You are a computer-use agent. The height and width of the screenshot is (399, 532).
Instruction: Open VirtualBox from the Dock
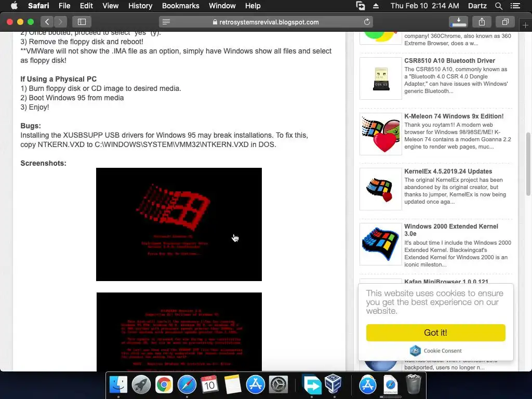(x=334, y=384)
